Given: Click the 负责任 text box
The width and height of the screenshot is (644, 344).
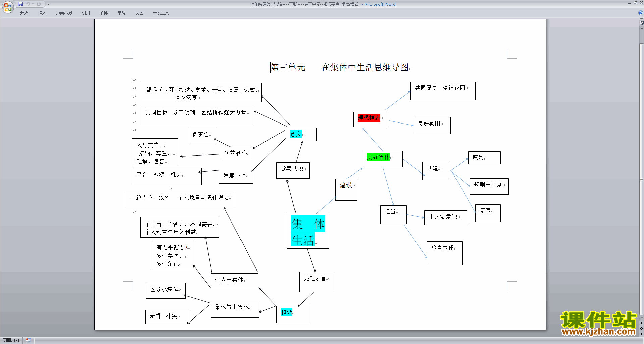Looking at the screenshot, I should (x=201, y=136).
